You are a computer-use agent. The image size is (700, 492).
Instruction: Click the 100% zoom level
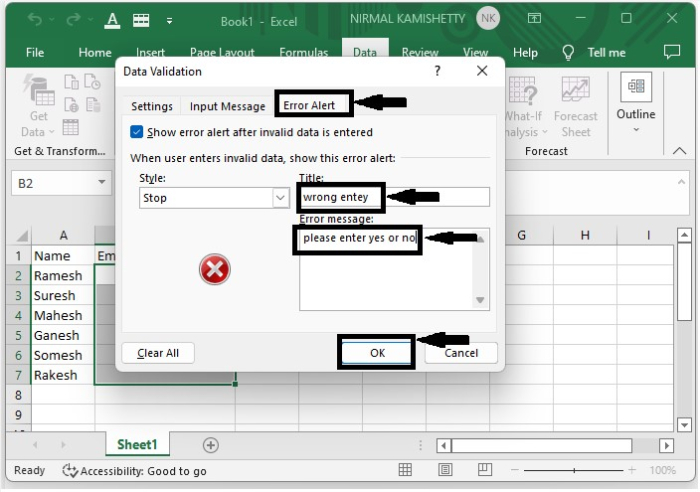(x=662, y=470)
